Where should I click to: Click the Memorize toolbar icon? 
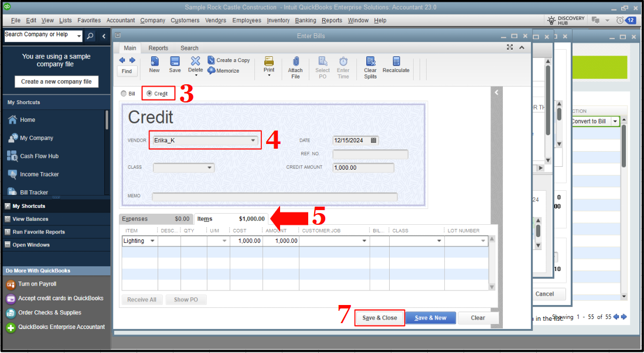[x=211, y=71]
